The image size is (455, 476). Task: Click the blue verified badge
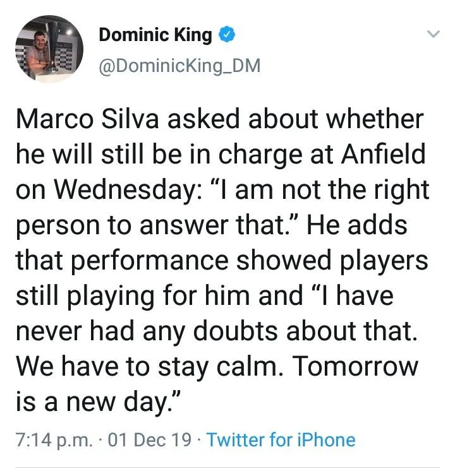(x=226, y=35)
